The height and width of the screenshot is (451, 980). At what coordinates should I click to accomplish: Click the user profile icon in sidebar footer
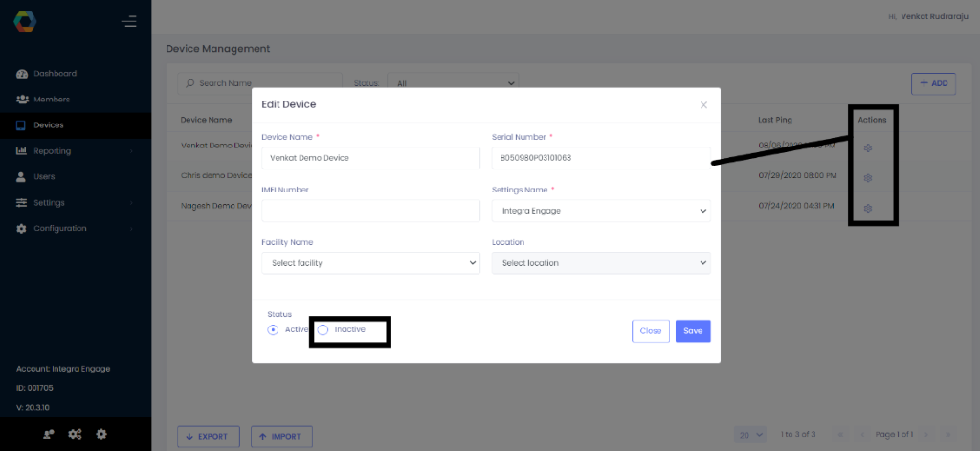pyautogui.click(x=48, y=434)
